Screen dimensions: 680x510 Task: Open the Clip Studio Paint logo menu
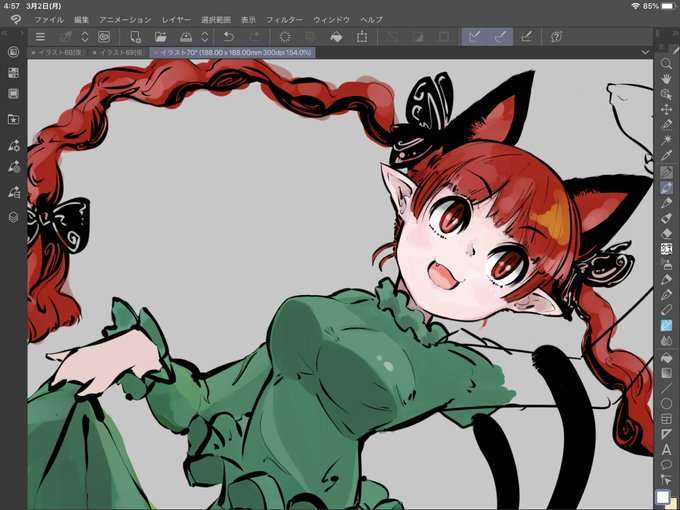(x=15, y=20)
